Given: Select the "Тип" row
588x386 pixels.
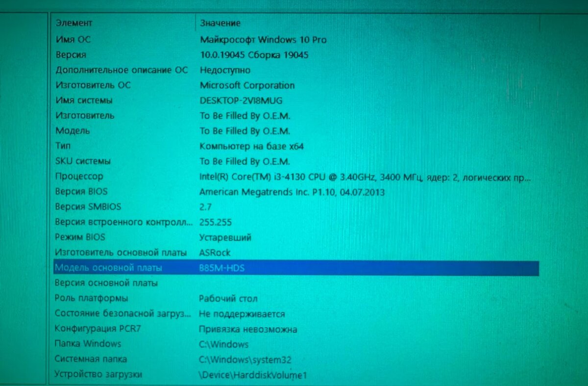Looking at the screenshot, I should (63, 146).
